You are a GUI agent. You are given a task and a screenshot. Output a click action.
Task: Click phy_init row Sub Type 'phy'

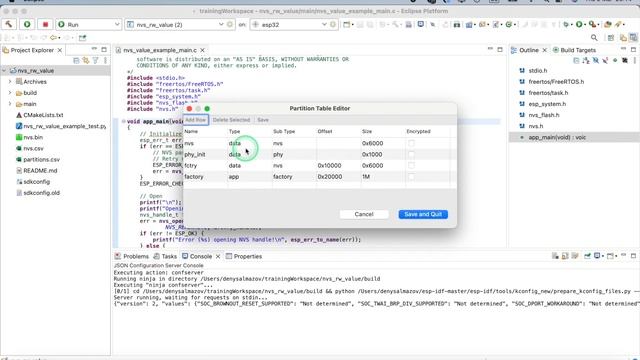[x=278, y=154]
